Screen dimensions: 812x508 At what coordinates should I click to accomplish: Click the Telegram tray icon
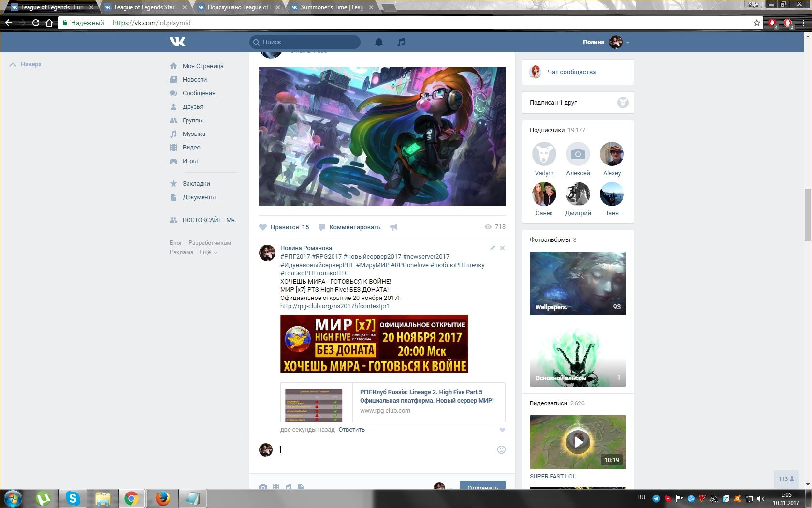[656, 498]
